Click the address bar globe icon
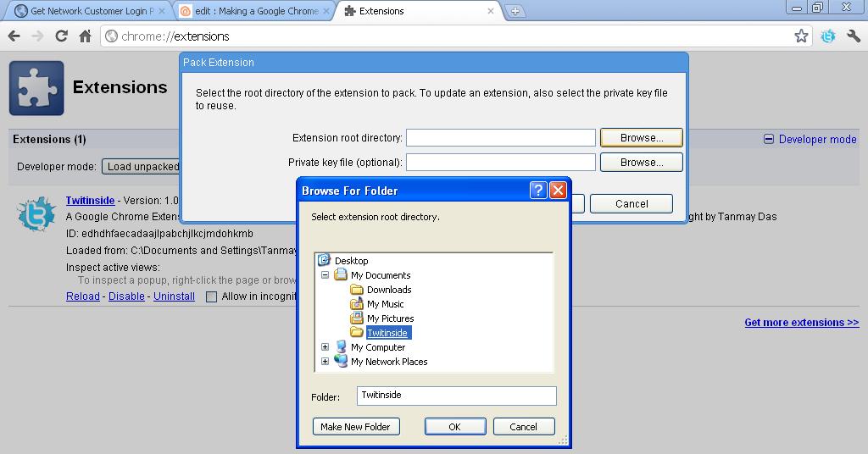 click(111, 36)
